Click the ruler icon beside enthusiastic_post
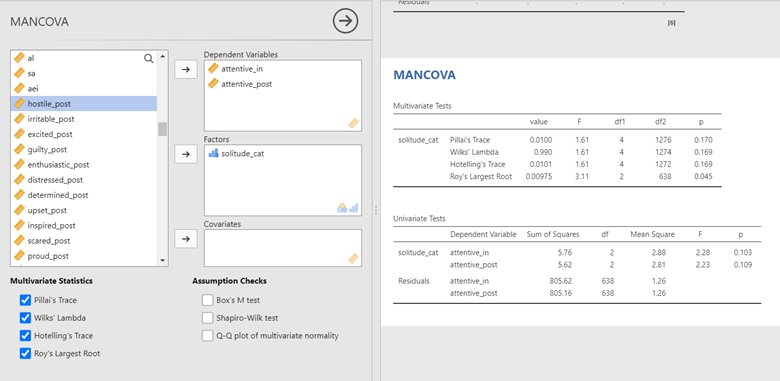This screenshot has width=780, height=381. [x=19, y=164]
